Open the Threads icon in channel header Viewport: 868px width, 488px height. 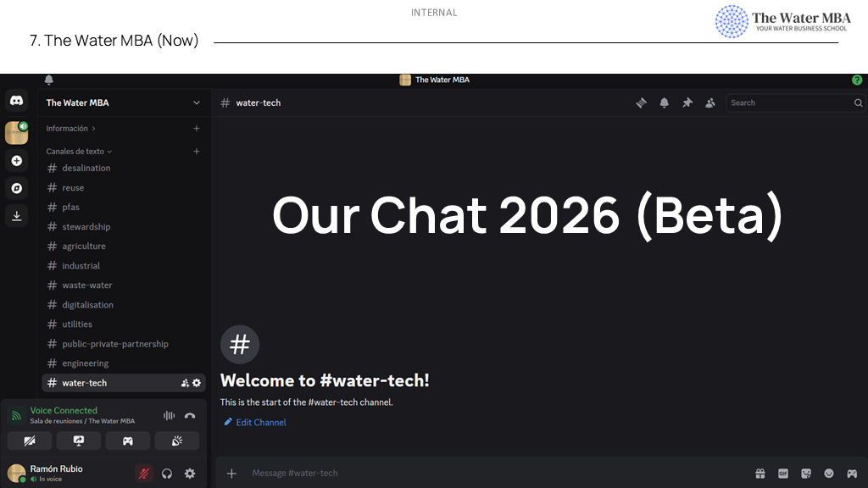pos(641,103)
